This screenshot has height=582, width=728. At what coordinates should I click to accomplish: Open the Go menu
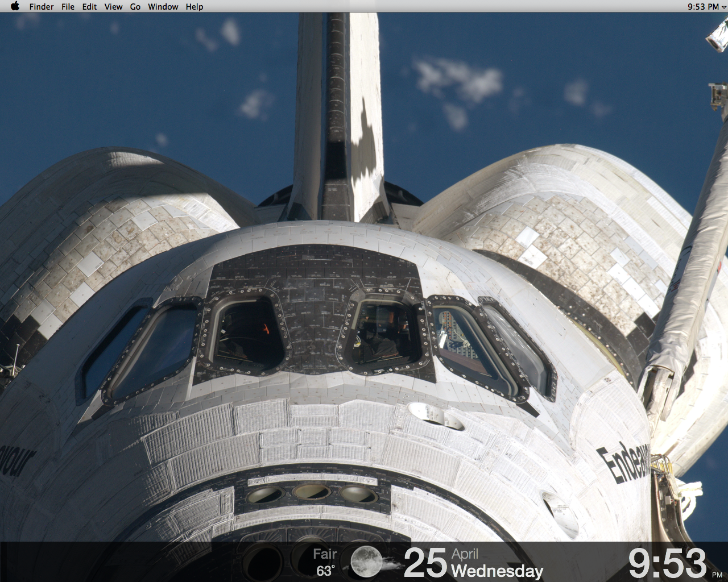(135, 7)
